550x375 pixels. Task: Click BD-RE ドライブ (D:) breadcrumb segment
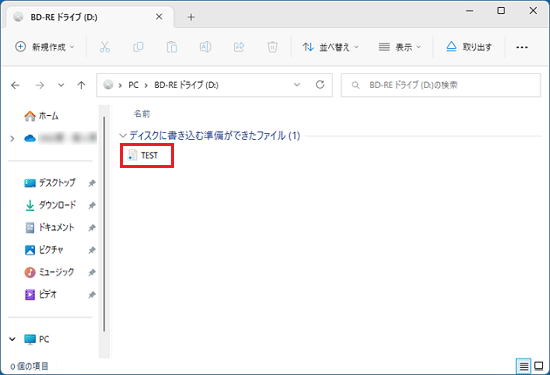click(x=186, y=85)
